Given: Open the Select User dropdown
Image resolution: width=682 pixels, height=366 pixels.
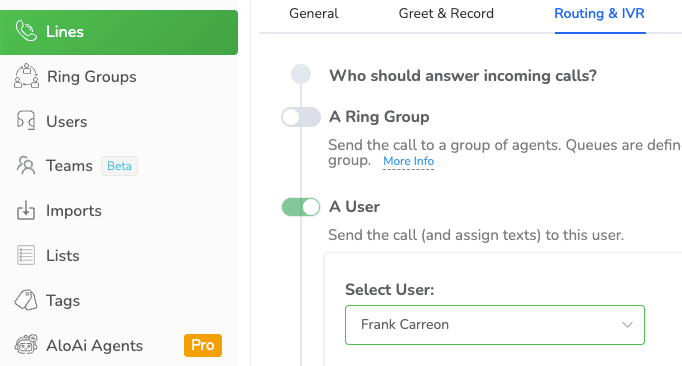Looking at the screenshot, I should pos(495,325).
